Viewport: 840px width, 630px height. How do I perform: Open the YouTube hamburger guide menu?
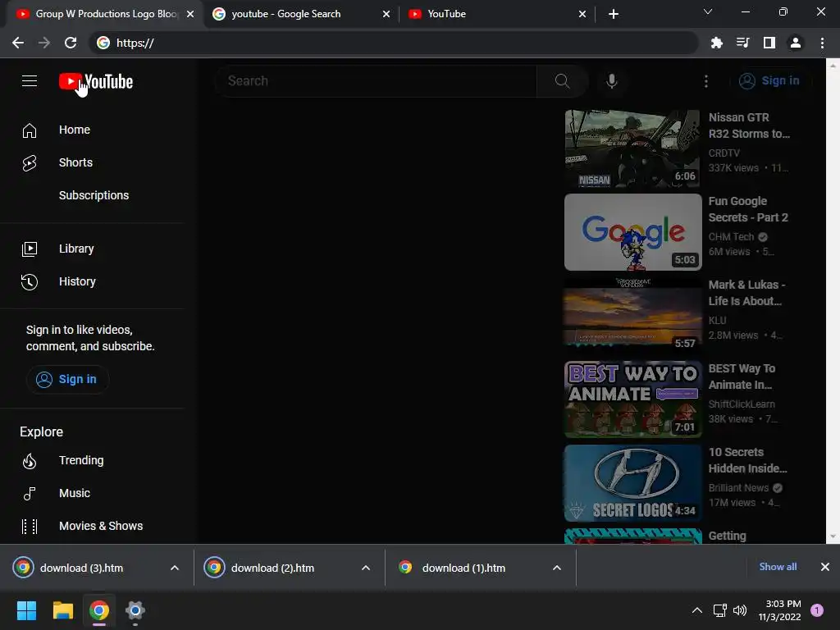[30, 81]
